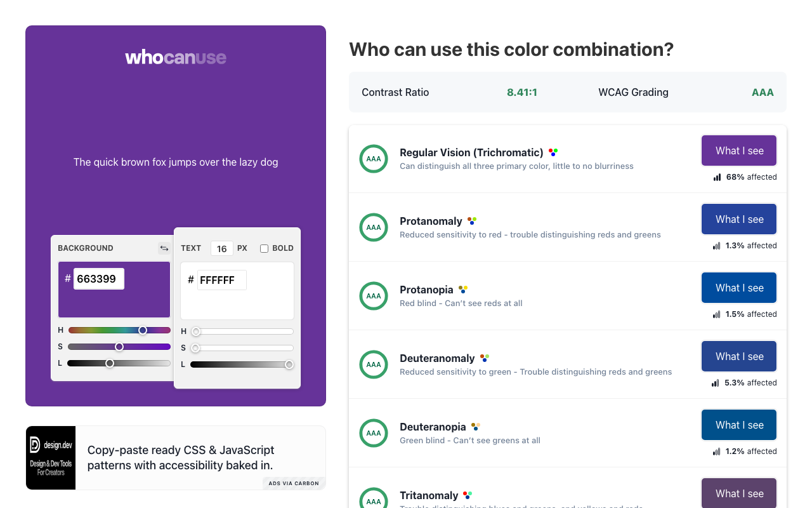Click the AAA grade circle for Protanopia
Screen dimensions: 812x508
pos(374,296)
